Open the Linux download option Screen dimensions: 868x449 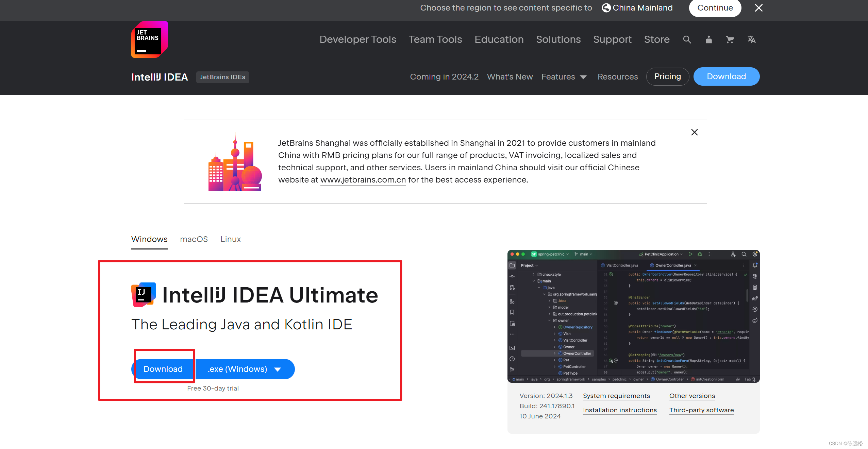point(230,239)
